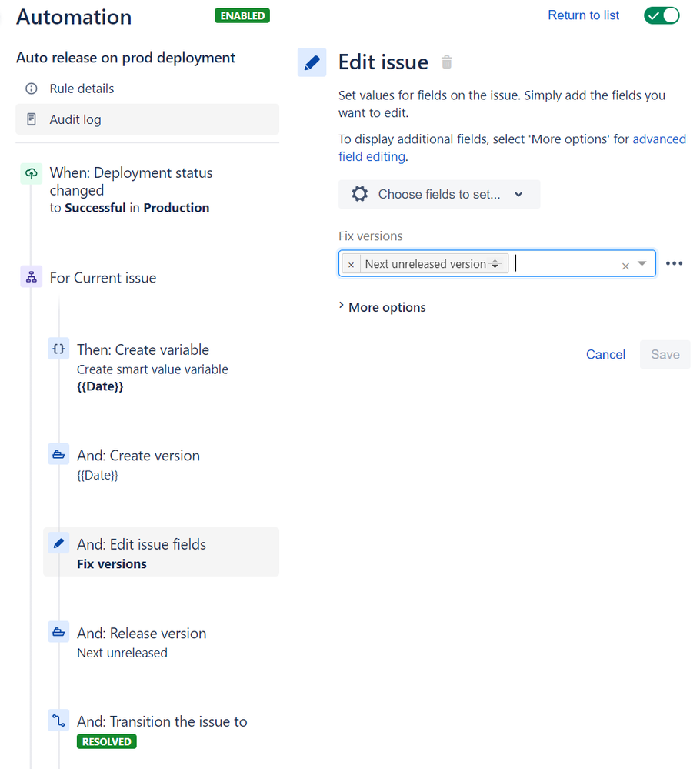Delete the Edit issue action via trash icon
700x769 pixels.
point(446,62)
